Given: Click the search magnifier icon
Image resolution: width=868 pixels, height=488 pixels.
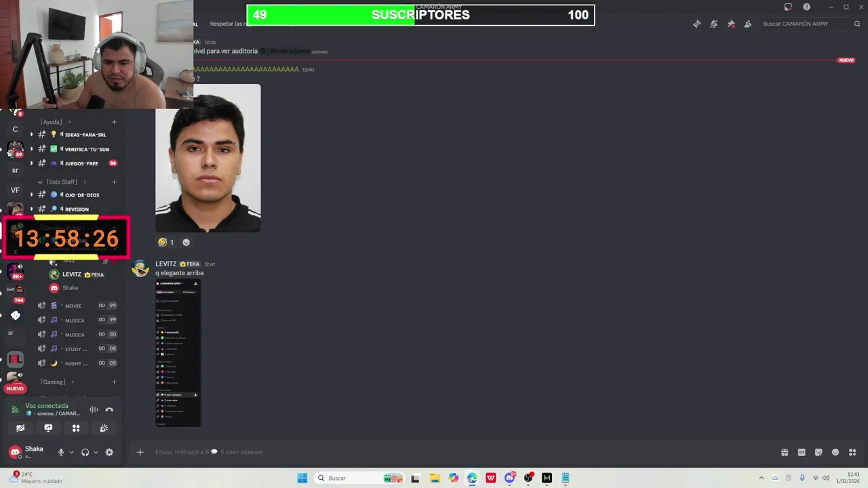Looking at the screenshot, I should [857, 24].
